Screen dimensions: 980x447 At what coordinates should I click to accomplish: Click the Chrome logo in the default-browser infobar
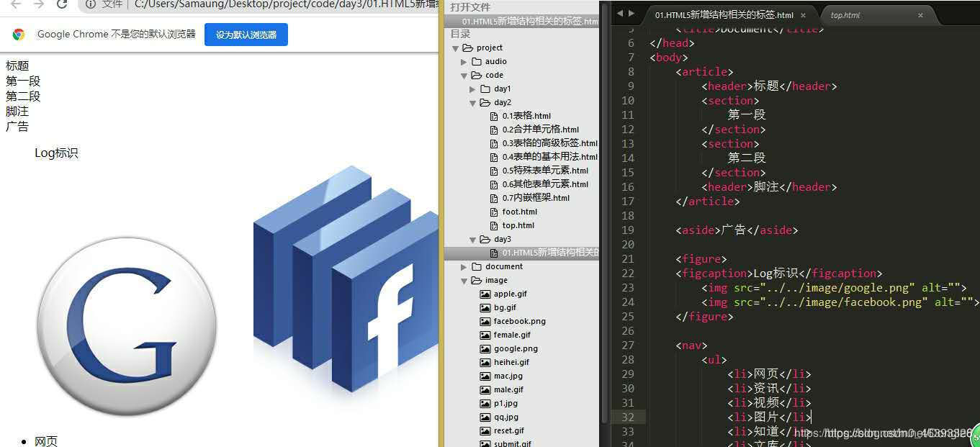coord(19,34)
